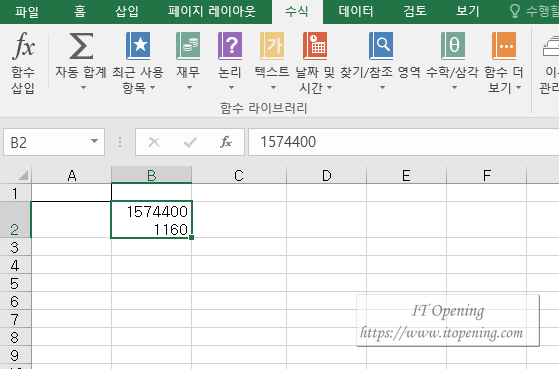The width and height of the screenshot is (559, 369).
Task: Open the Text (텍스트) functions icon
Action: tap(272, 46)
